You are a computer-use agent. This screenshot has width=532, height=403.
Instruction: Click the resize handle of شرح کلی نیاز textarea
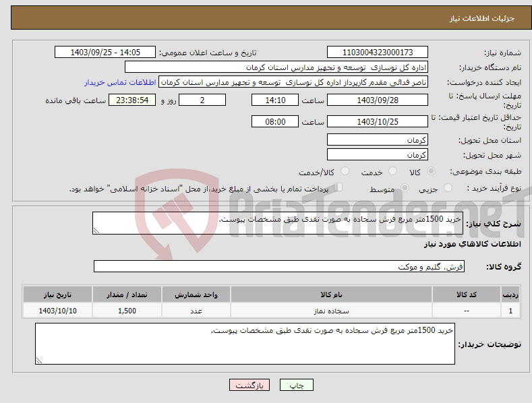click(96, 230)
